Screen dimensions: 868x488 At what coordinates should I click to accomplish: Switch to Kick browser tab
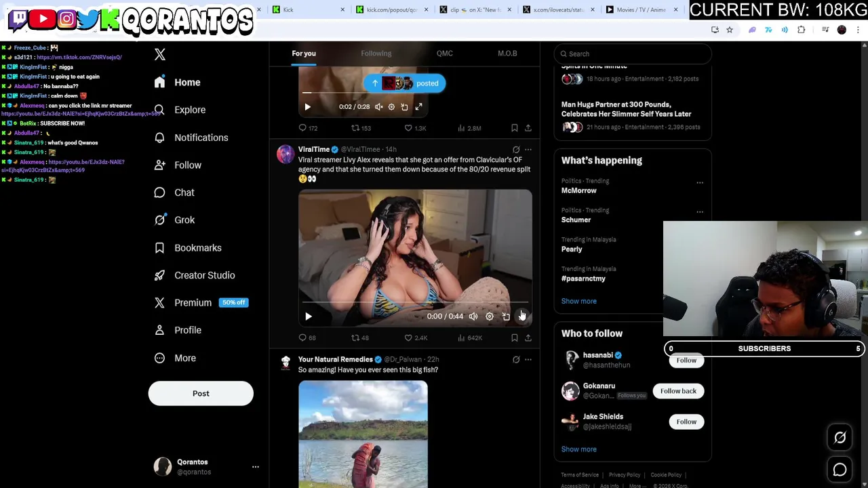(309, 9)
